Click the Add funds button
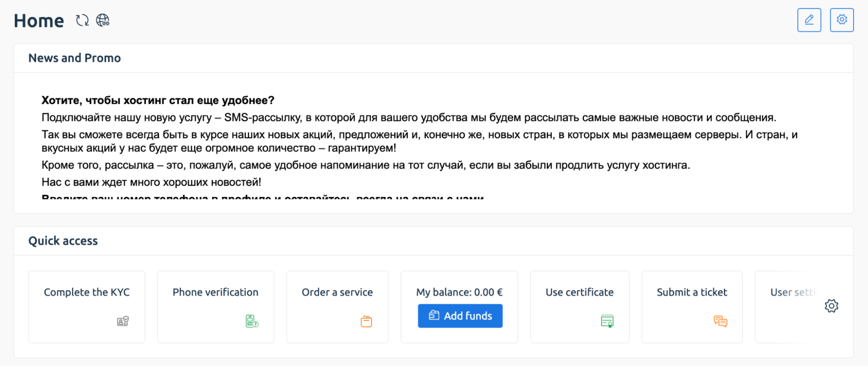 [x=460, y=316]
